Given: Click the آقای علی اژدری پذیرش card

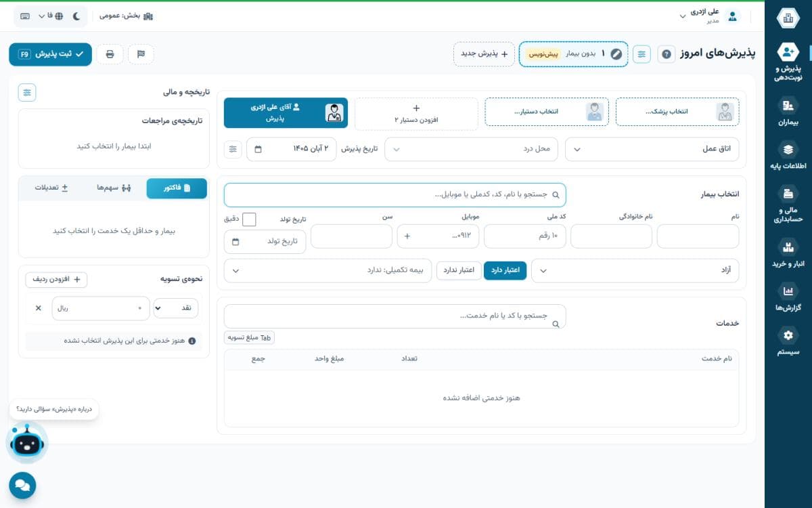Looking at the screenshot, I should point(286,113).
